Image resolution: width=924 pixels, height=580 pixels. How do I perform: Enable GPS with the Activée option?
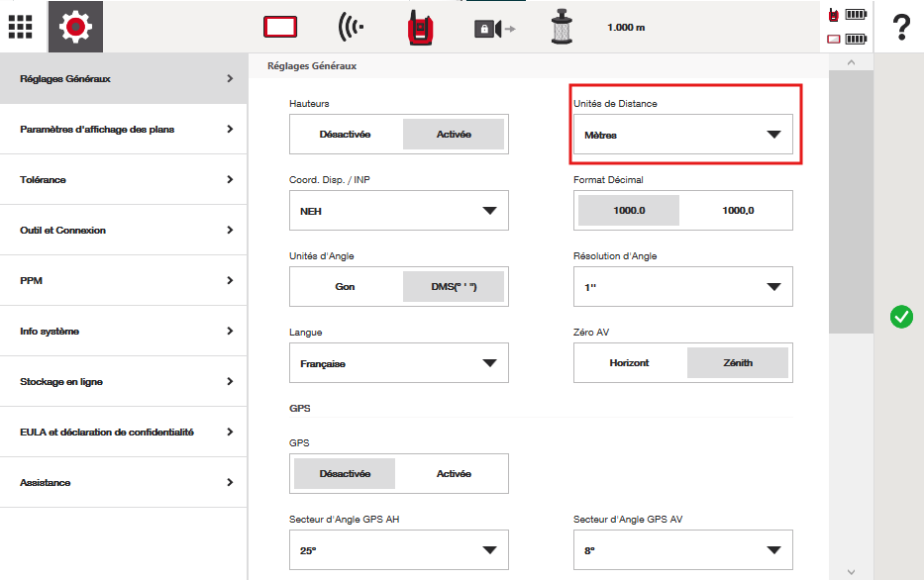tap(454, 474)
